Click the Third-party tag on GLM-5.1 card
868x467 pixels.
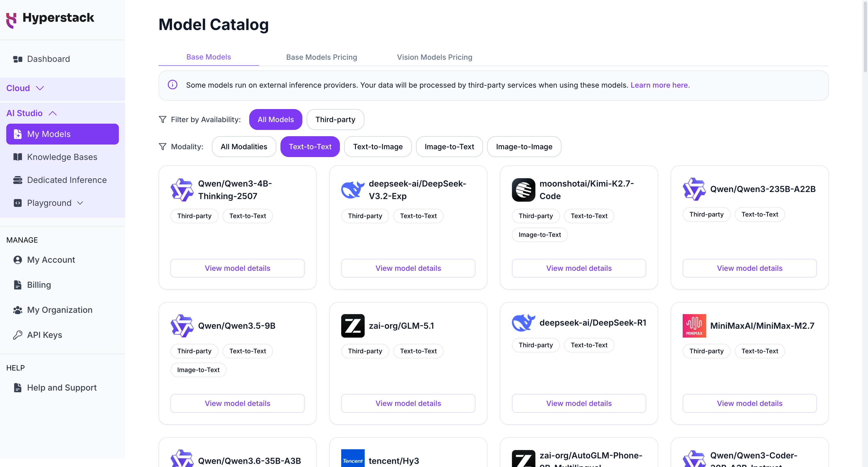pos(365,351)
